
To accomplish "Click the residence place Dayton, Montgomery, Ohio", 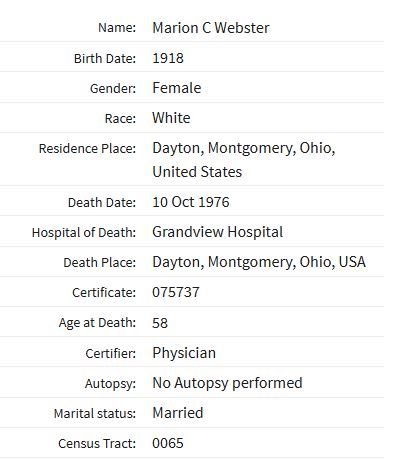I will tap(244, 148).
